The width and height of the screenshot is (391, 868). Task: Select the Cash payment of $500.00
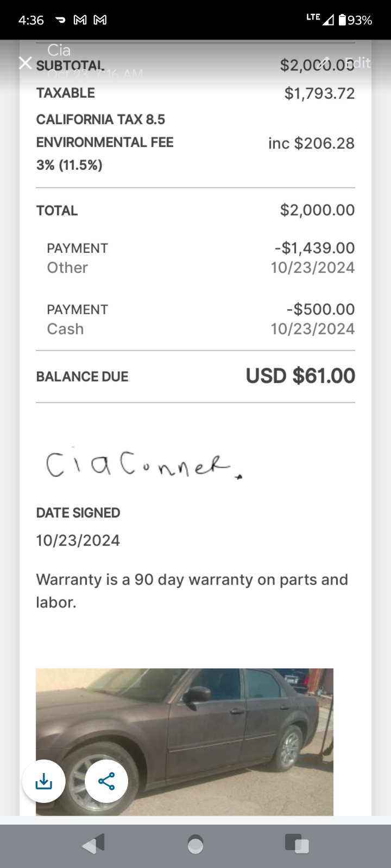coord(195,319)
